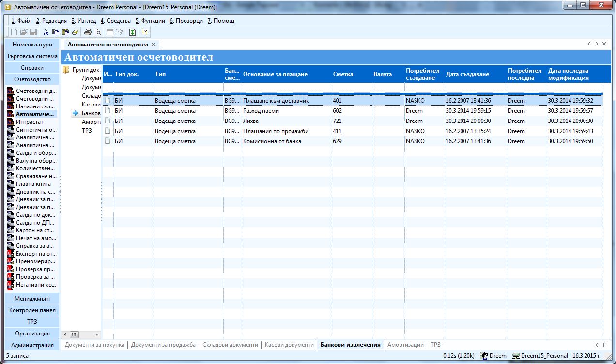Open the 1. Файл menu
The width and height of the screenshot is (616, 364).
(21, 21)
